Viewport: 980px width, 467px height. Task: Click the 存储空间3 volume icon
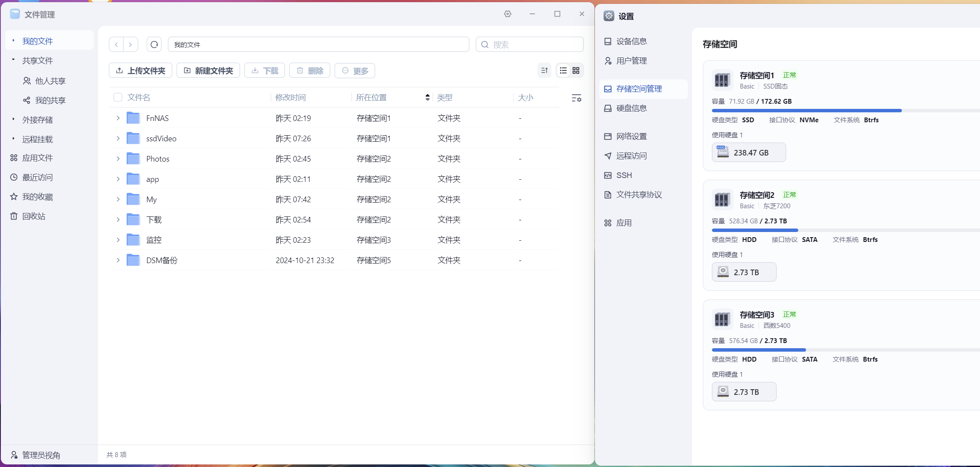[722, 319]
